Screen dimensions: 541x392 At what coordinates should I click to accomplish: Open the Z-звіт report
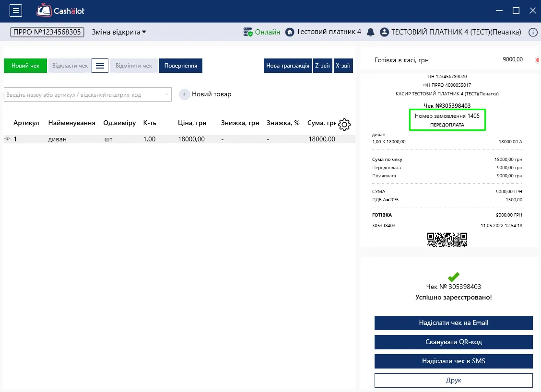tap(323, 66)
